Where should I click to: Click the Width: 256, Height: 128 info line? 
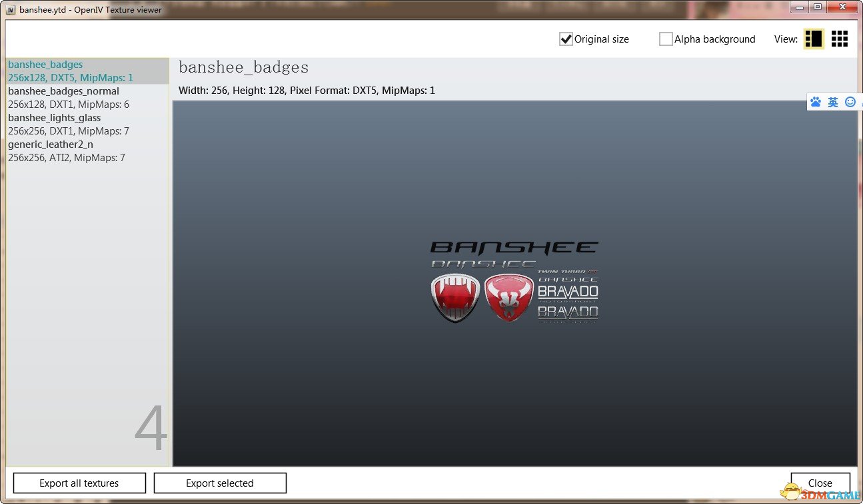click(x=307, y=90)
